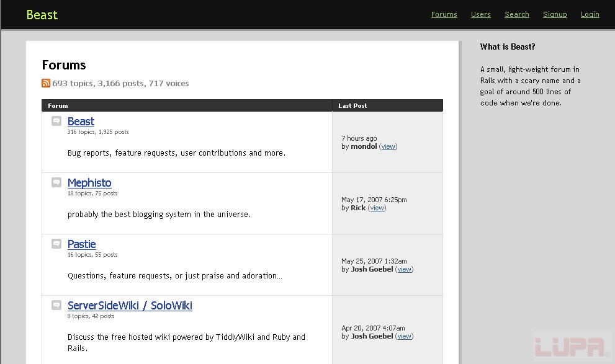Click '18 topics, 75 posts' text
This screenshot has height=364, width=615.
pos(92,193)
